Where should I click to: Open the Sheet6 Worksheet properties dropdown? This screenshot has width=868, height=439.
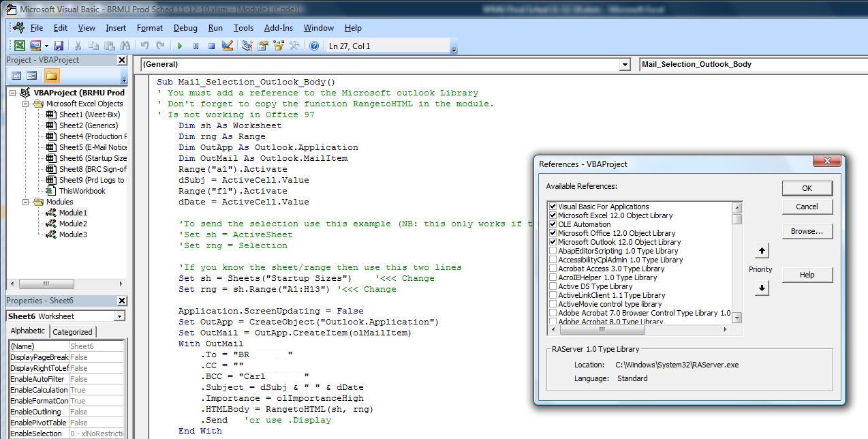click(x=119, y=316)
